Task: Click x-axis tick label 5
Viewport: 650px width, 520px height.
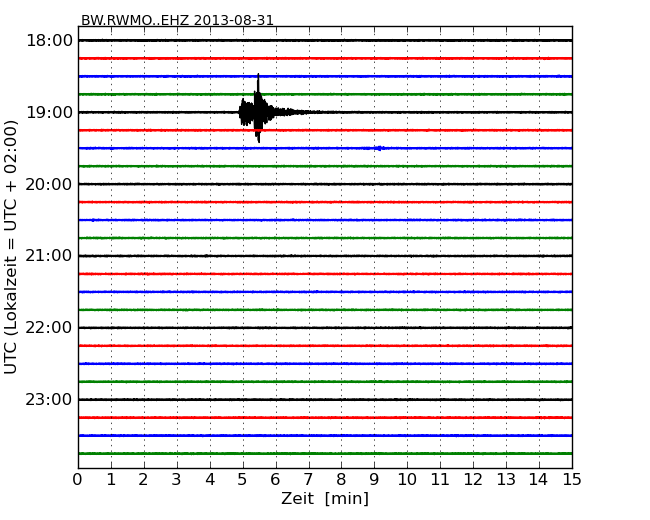Action: (x=242, y=480)
